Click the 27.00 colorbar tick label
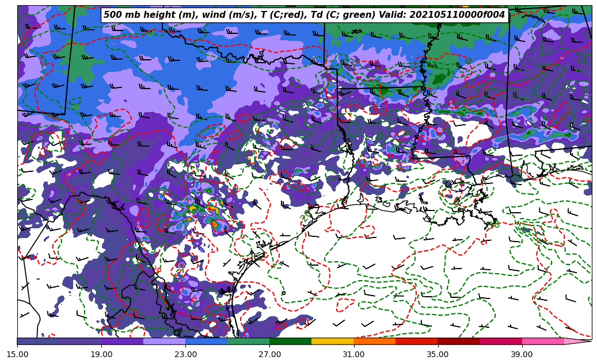 point(269,354)
